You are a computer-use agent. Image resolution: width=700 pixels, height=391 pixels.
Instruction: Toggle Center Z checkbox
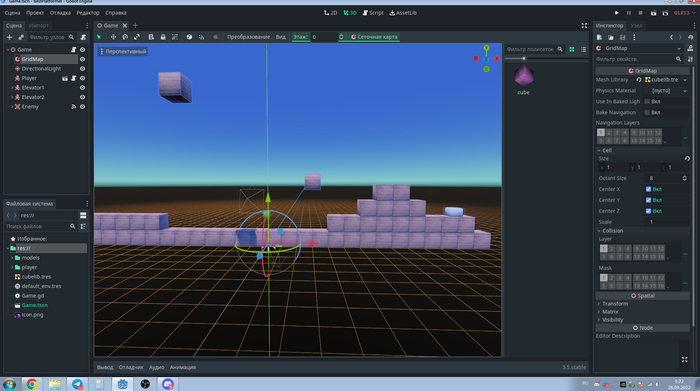click(x=648, y=211)
